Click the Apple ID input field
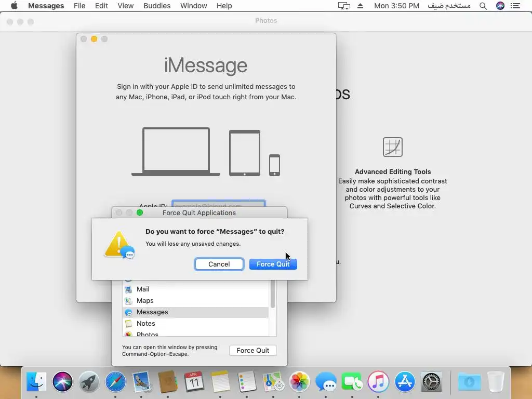This screenshot has width=532, height=399. (x=218, y=204)
